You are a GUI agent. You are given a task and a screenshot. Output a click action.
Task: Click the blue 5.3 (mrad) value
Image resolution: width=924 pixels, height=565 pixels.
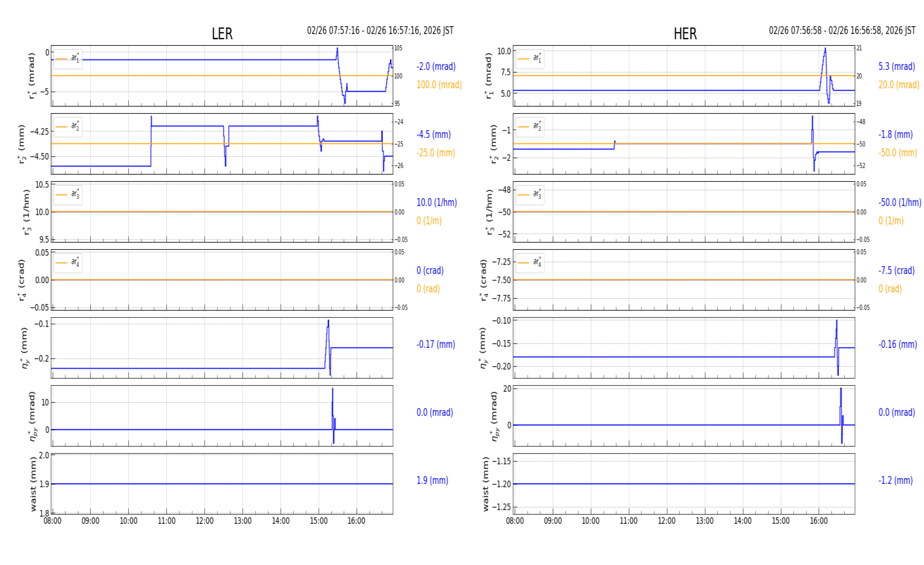[897, 67]
